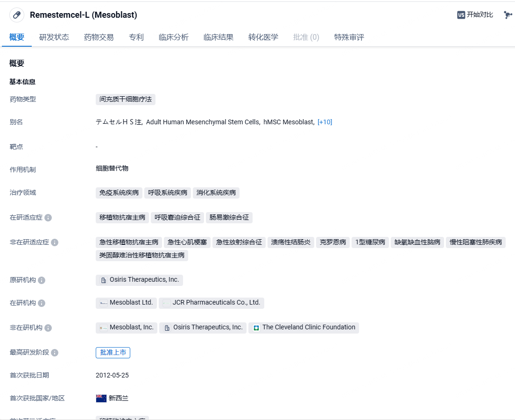Screen dimensions: 515x420
Task: Switch to the 概要 tab
Action: pyautogui.click(x=17, y=37)
